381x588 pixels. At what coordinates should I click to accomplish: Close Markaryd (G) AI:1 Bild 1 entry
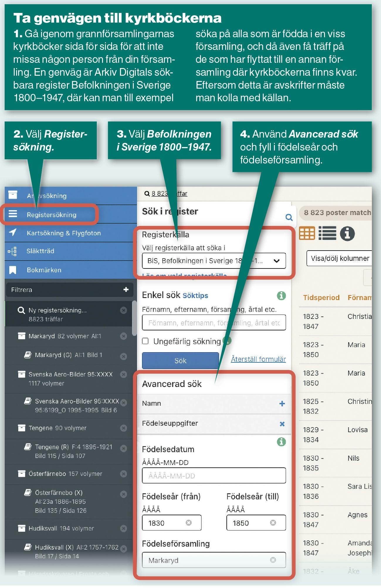[x=124, y=356]
